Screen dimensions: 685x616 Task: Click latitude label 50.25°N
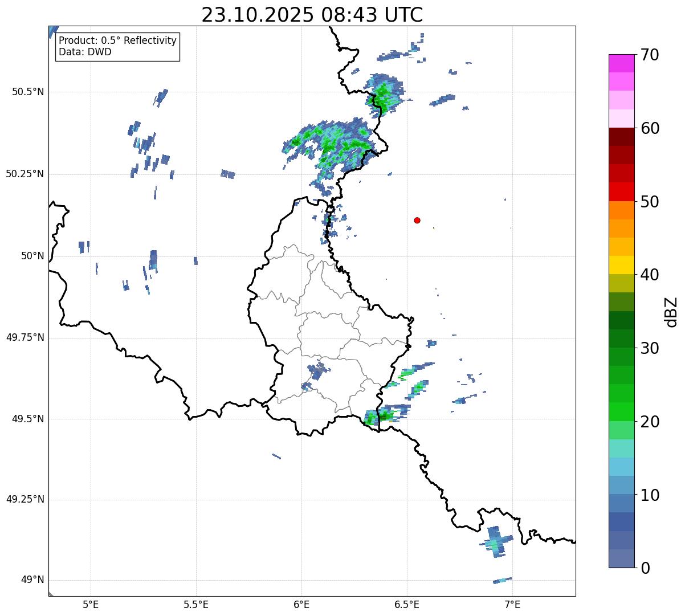click(25, 174)
